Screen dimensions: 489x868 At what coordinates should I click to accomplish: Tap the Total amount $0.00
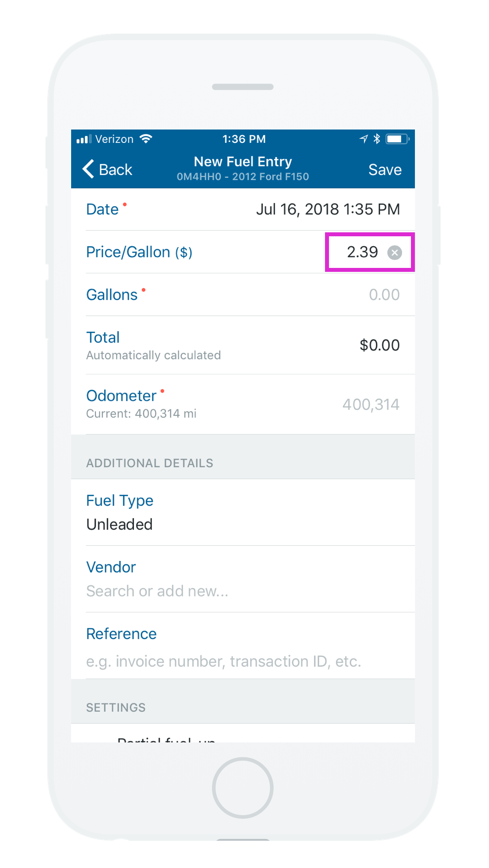click(379, 345)
